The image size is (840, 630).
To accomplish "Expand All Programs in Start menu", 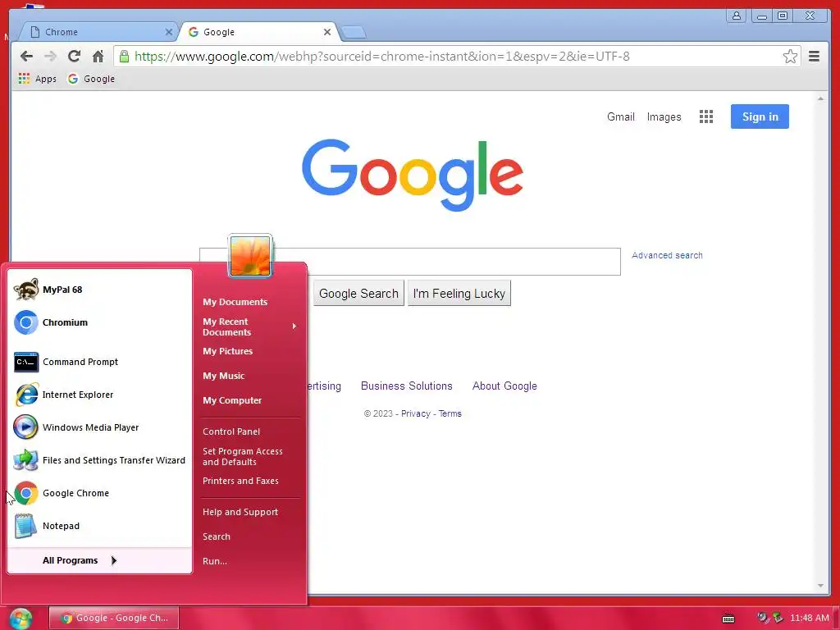I will tap(99, 560).
